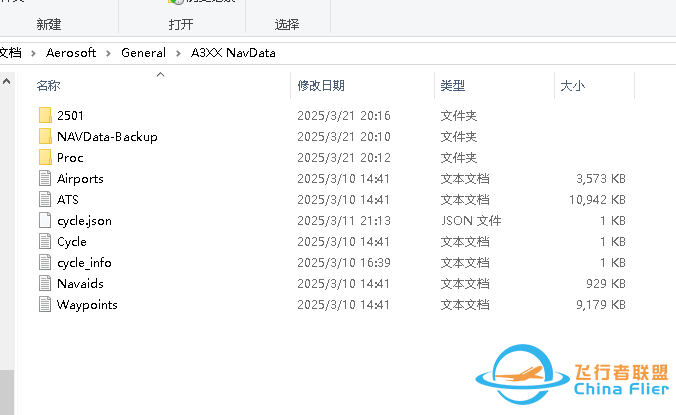Click the Navaids file icon
676x415 pixels.
tap(45, 284)
